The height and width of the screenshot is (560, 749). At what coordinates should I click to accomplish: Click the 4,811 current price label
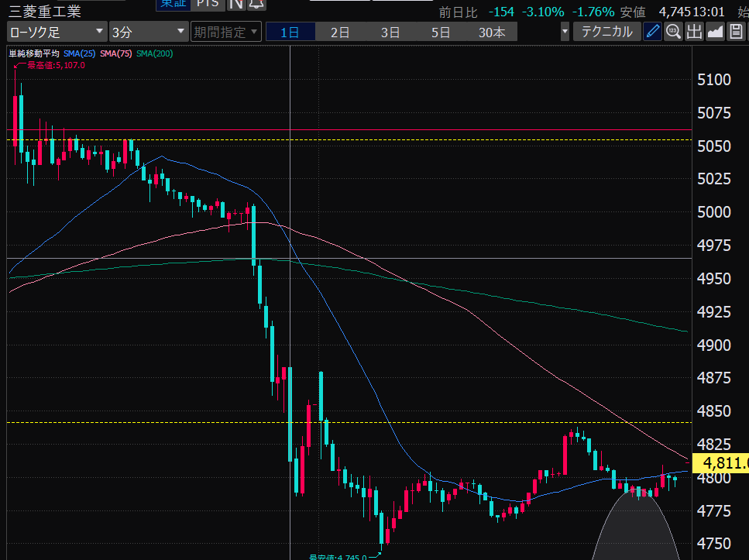[x=722, y=463]
